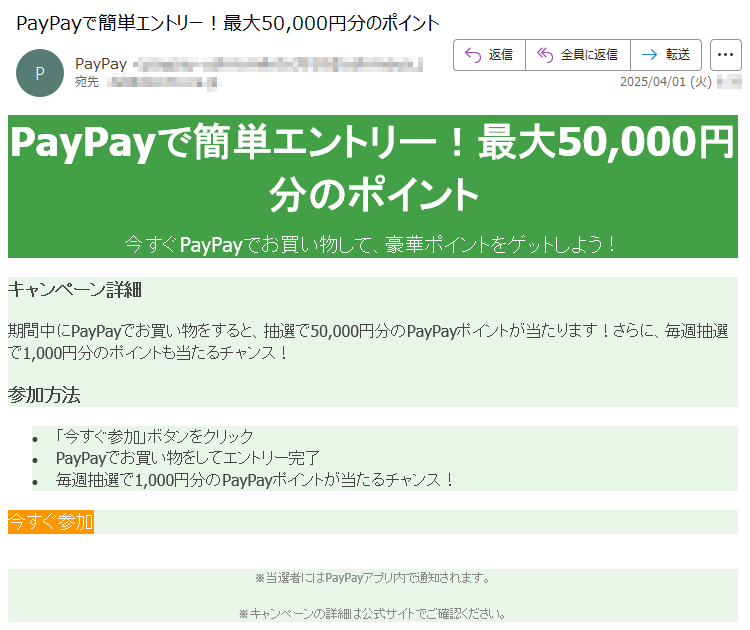The height and width of the screenshot is (630, 750).
Task: Click footnote ※当選者にはPayPayアプリ内で通知されます
Action: 373,578
